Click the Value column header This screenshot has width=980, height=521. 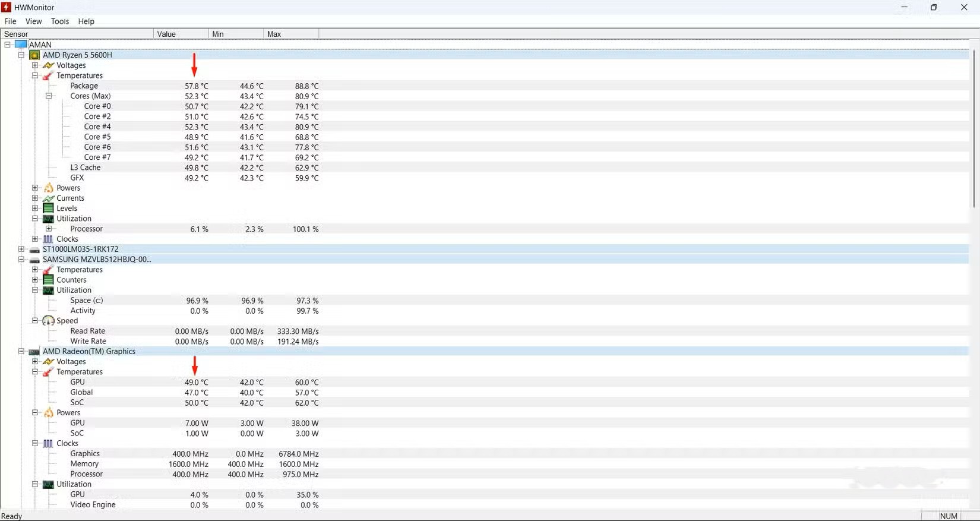click(x=181, y=34)
